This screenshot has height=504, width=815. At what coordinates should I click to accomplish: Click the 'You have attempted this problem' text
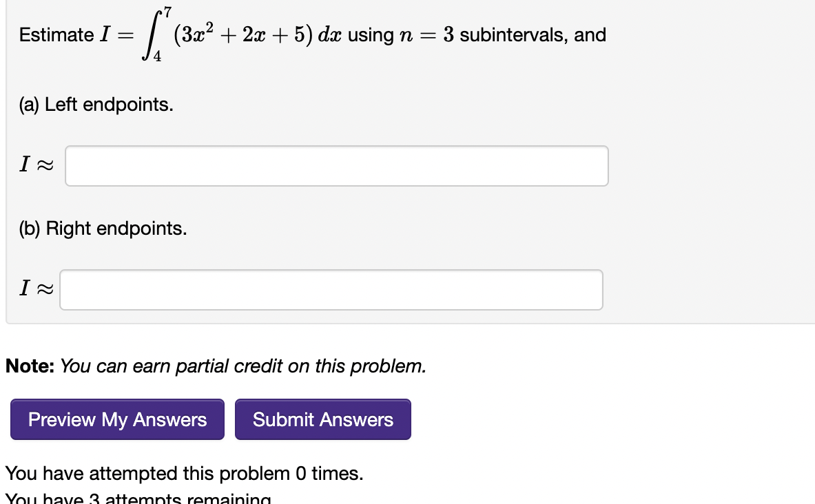click(183, 474)
